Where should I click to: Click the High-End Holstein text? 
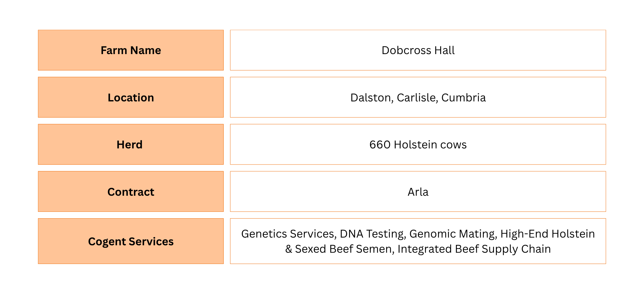547,234
